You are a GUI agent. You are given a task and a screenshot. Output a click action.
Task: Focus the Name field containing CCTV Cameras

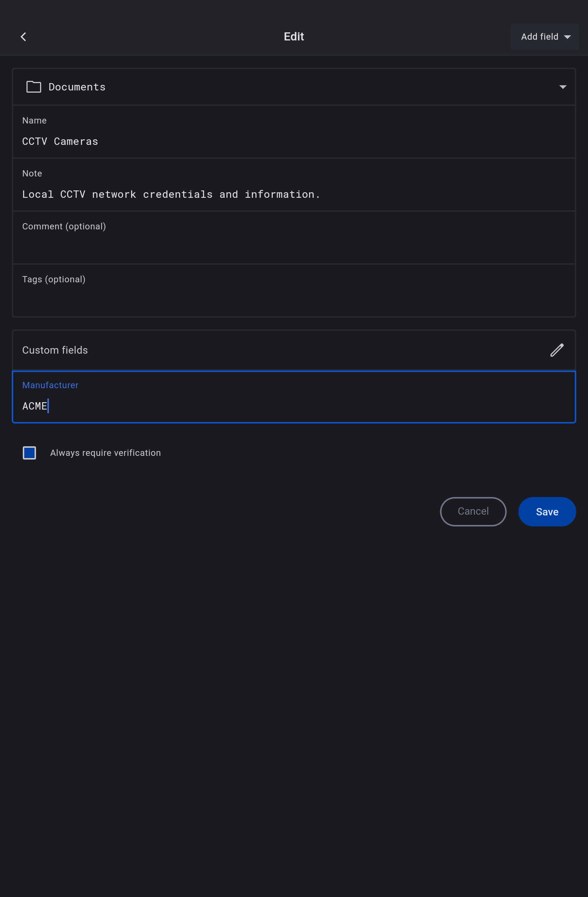[294, 141]
